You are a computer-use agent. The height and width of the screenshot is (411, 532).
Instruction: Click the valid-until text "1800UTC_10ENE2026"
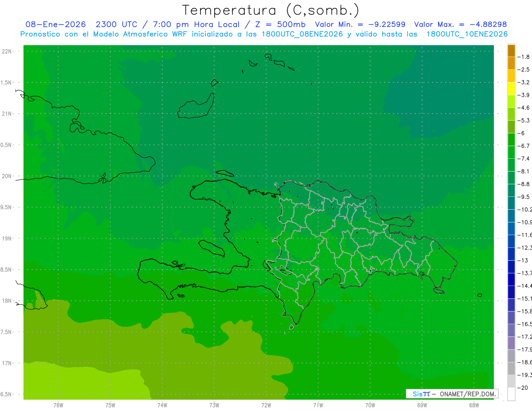click(x=467, y=34)
